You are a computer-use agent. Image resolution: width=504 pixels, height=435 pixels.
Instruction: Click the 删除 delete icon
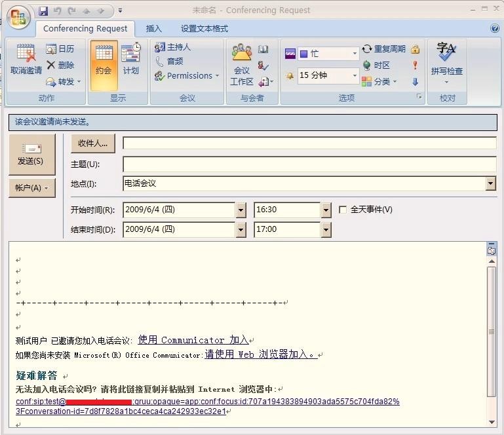60,65
